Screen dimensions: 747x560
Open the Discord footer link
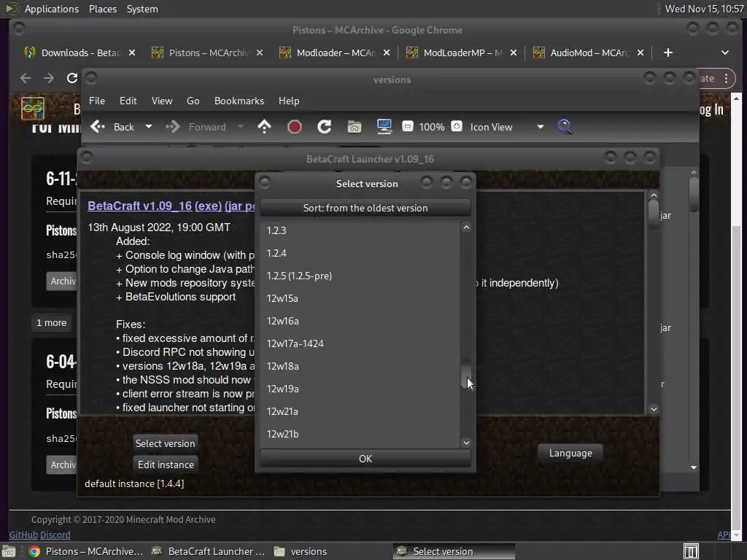pyautogui.click(x=55, y=534)
